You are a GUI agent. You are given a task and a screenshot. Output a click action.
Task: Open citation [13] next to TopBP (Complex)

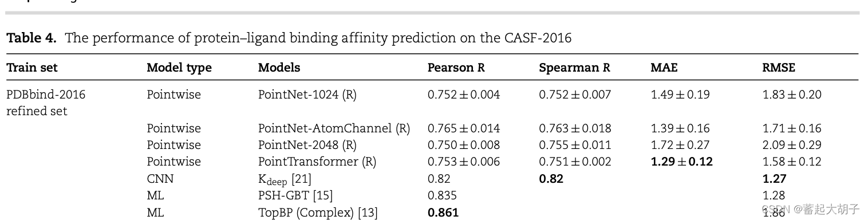368,213
